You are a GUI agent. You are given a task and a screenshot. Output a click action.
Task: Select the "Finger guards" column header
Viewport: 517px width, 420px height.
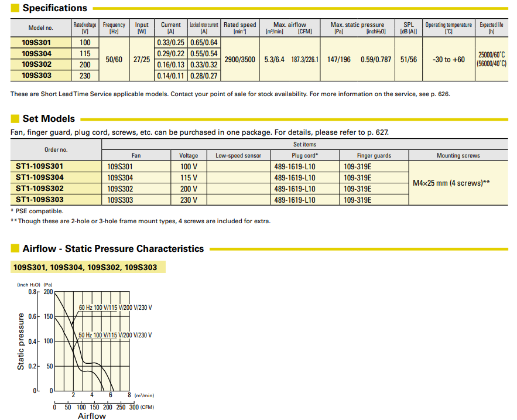374,156
